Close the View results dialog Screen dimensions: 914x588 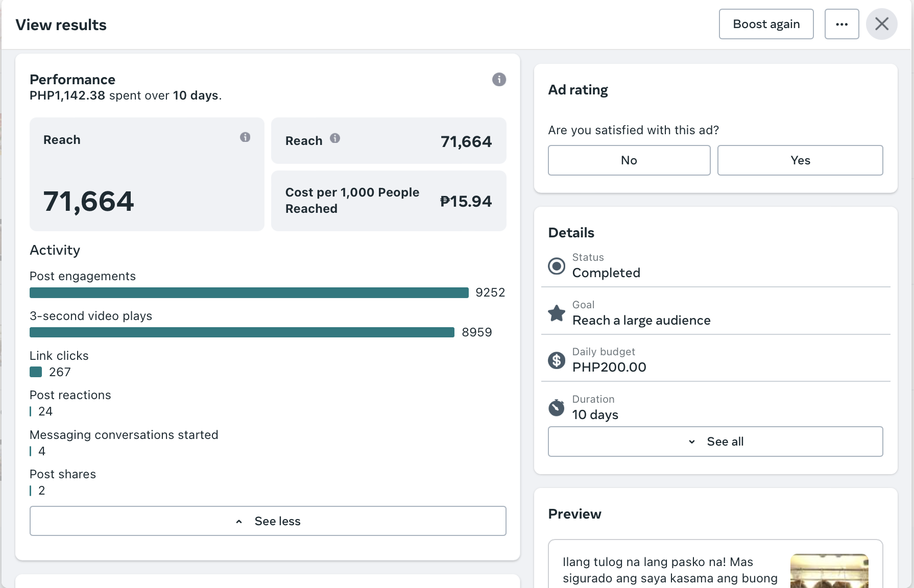(x=882, y=24)
